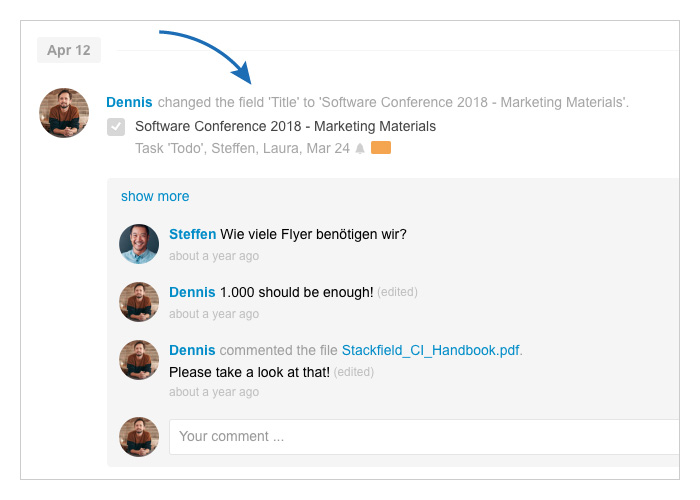Select the comment 'Wie viele Flyer benötigen wir?'
Screen dimensions: 700x500
click(313, 234)
